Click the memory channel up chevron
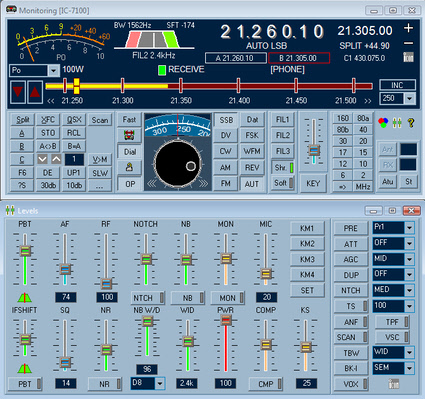The image size is (425, 399). click(x=56, y=159)
